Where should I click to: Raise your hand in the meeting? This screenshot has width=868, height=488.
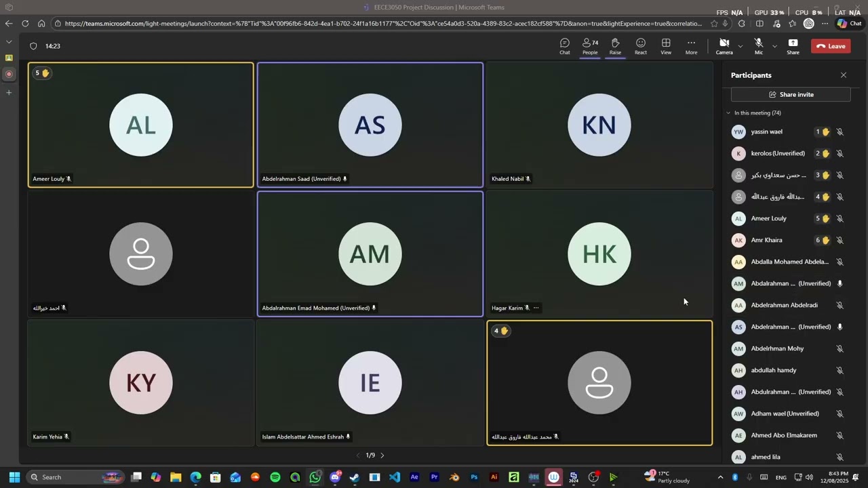pyautogui.click(x=615, y=46)
